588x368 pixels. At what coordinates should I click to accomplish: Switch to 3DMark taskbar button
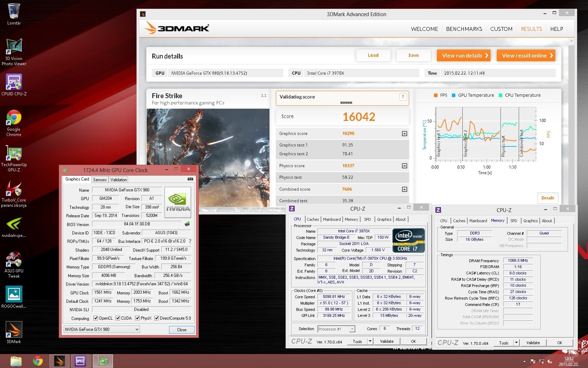pos(59,361)
